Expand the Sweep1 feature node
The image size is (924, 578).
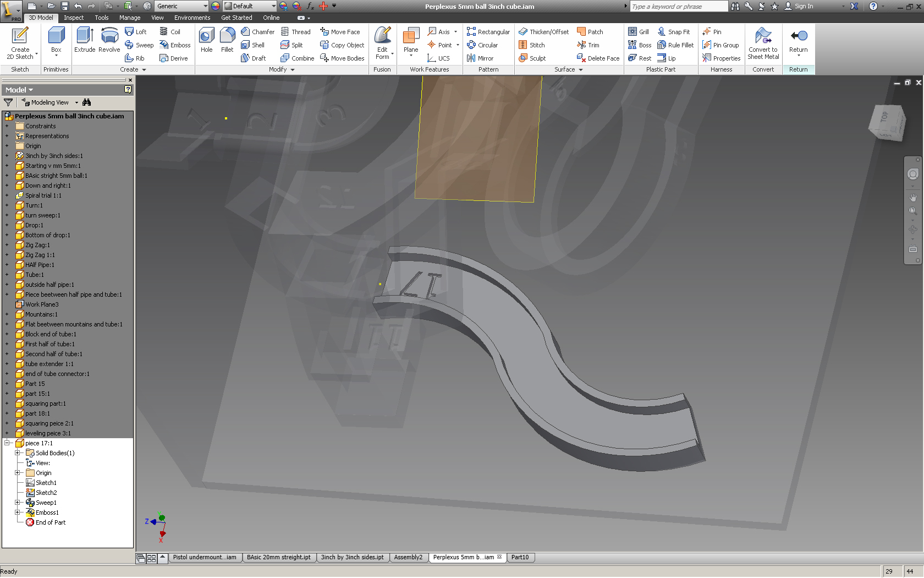coord(18,503)
